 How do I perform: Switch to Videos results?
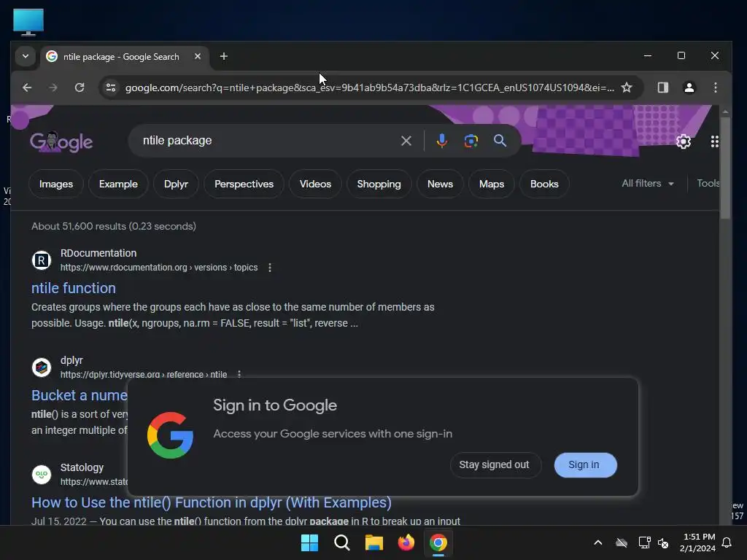pyautogui.click(x=315, y=184)
